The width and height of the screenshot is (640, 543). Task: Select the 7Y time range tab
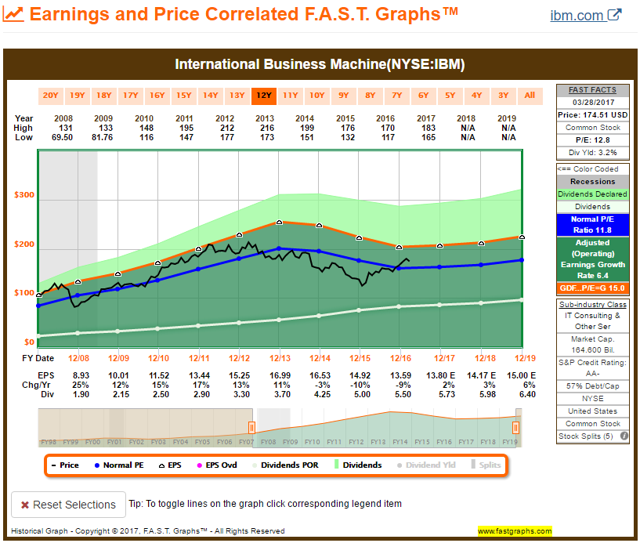click(397, 96)
